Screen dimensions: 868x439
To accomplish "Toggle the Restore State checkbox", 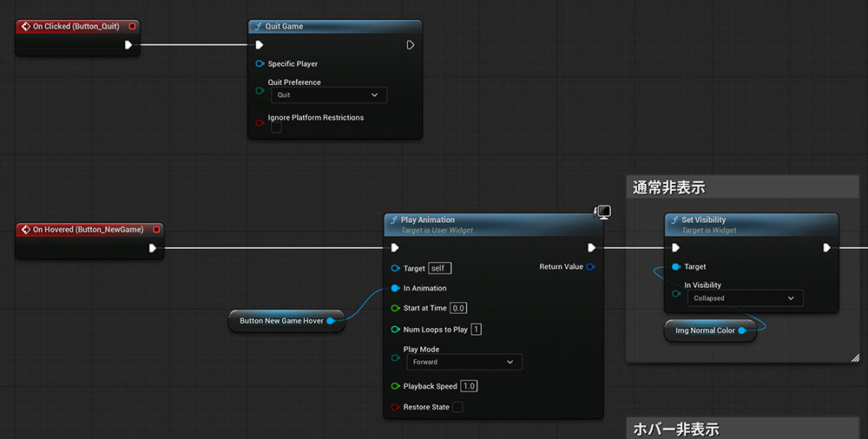I will (x=457, y=407).
